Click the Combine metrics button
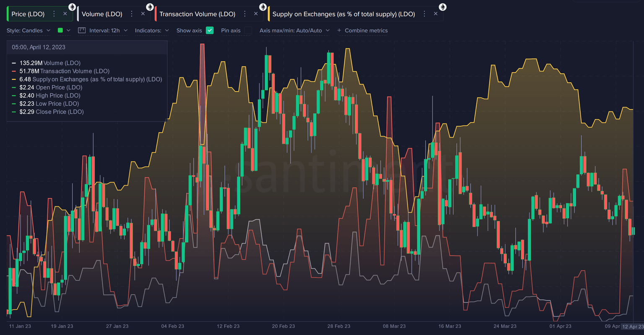Viewport: 644px width, 335px height. (363, 30)
